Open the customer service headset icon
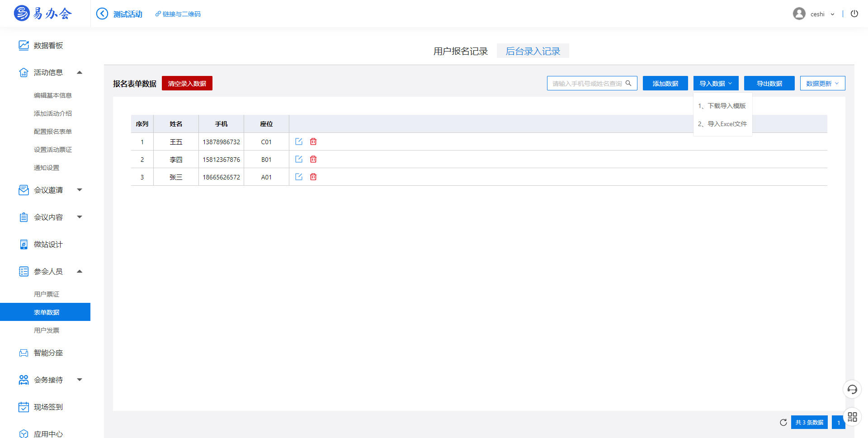868x438 pixels. [x=852, y=389]
